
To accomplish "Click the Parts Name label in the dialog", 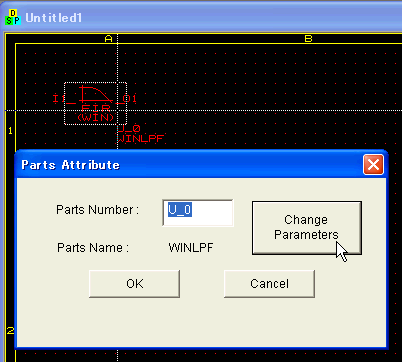I will (x=93, y=248).
